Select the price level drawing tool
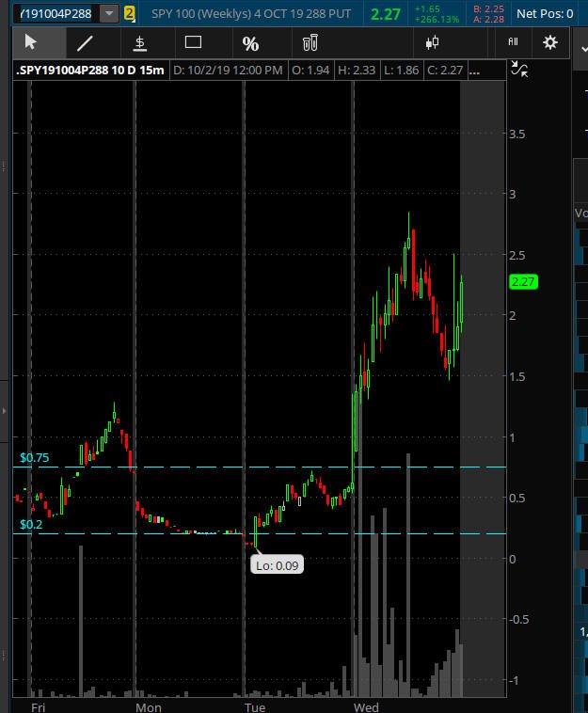The width and height of the screenshot is (588, 713). [139, 43]
